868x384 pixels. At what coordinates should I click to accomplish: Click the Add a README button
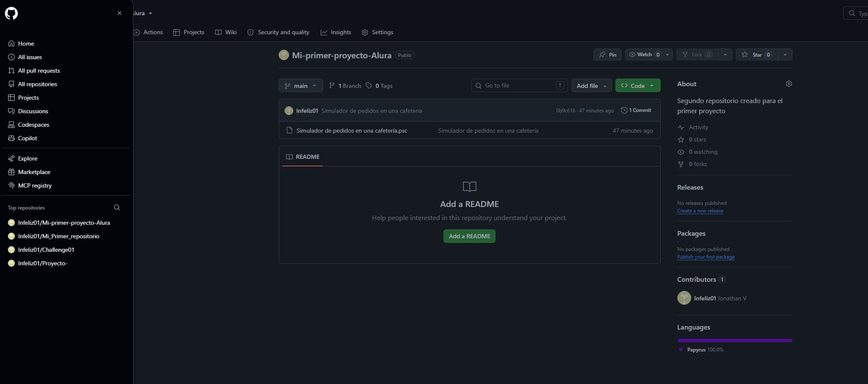point(469,236)
